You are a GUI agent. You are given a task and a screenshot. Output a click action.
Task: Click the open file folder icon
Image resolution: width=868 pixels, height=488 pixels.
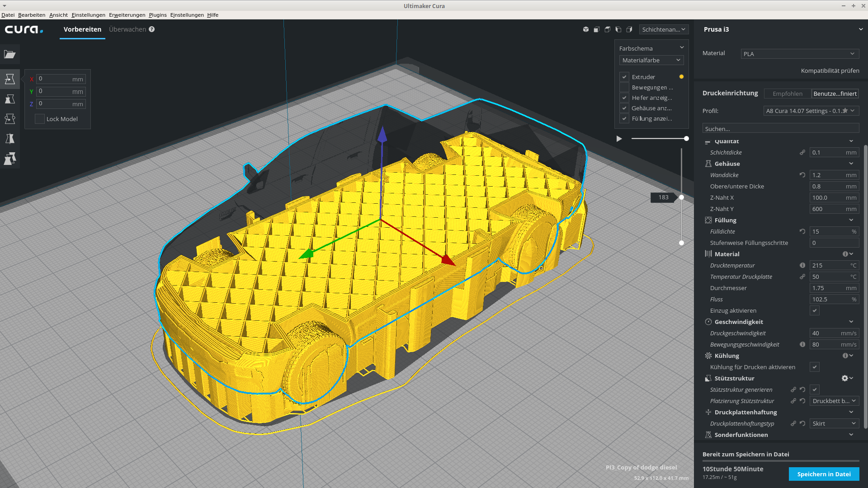(10, 54)
